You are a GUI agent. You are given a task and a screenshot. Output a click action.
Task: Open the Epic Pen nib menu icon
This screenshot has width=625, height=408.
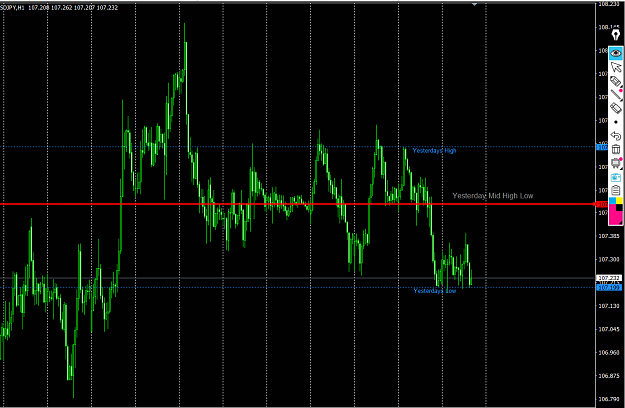tap(616, 35)
